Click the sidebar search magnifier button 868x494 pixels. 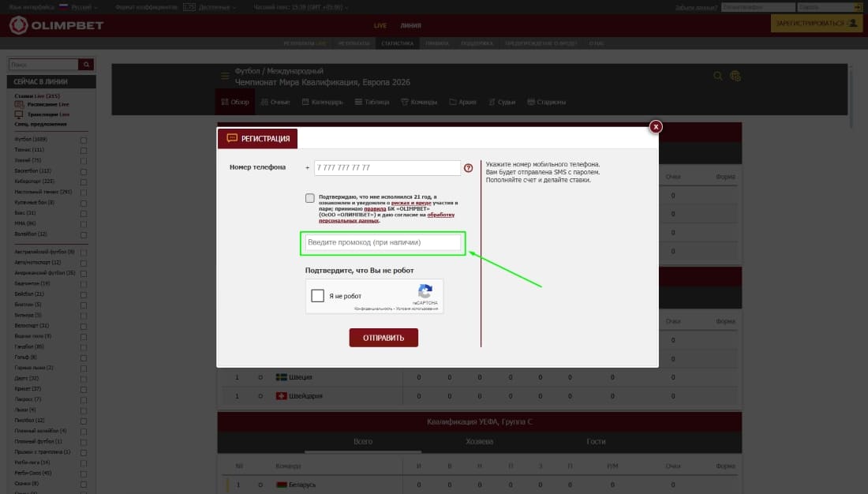[x=86, y=65]
